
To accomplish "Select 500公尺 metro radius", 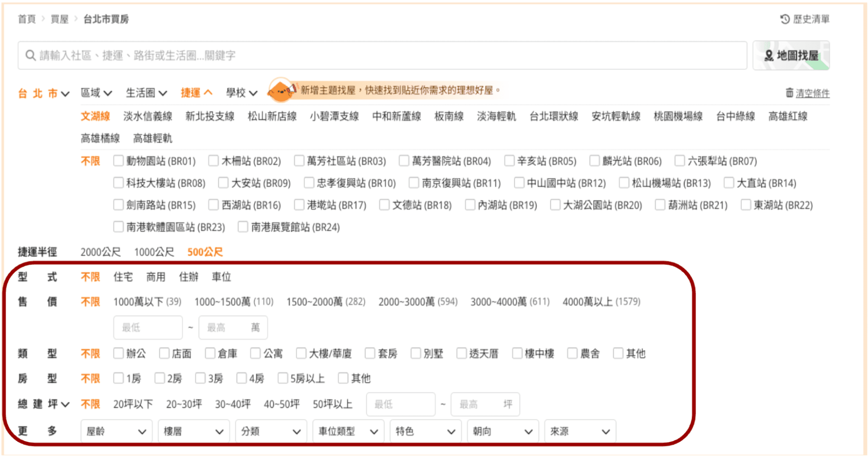I will (x=205, y=252).
